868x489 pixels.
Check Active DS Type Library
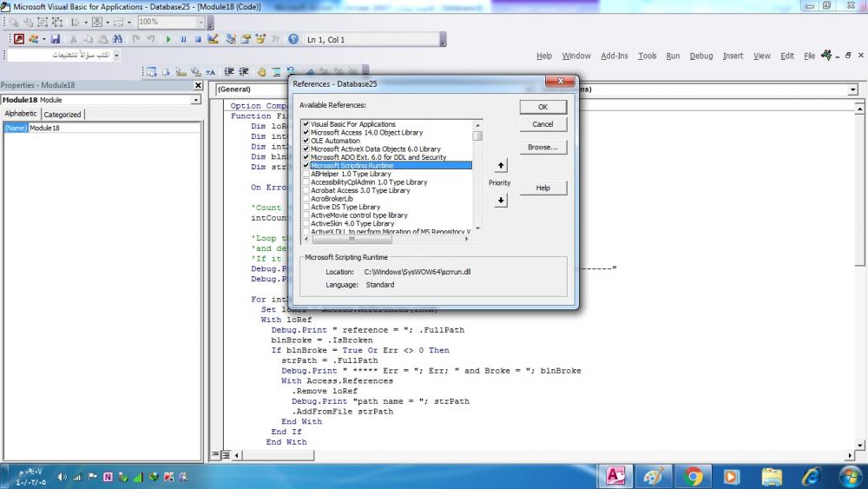tap(306, 207)
